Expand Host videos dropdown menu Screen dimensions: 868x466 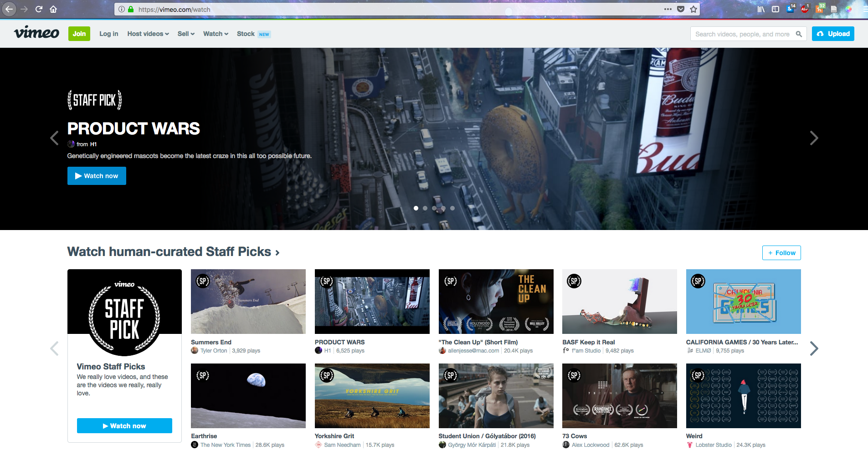coord(148,34)
